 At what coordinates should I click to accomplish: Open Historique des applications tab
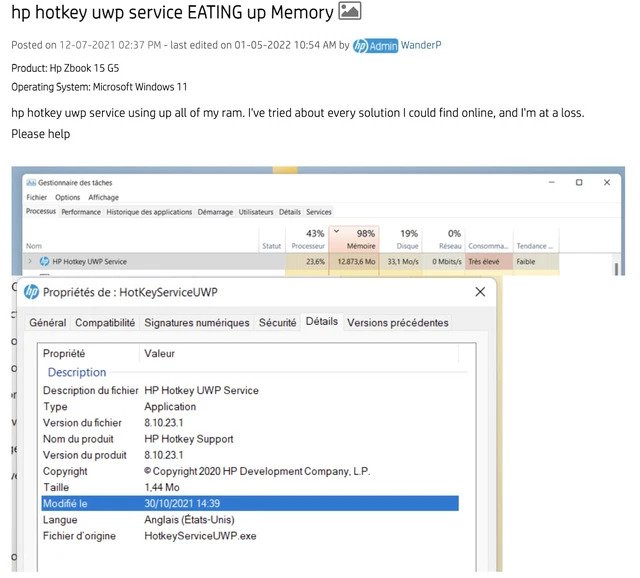coord(149,212)
